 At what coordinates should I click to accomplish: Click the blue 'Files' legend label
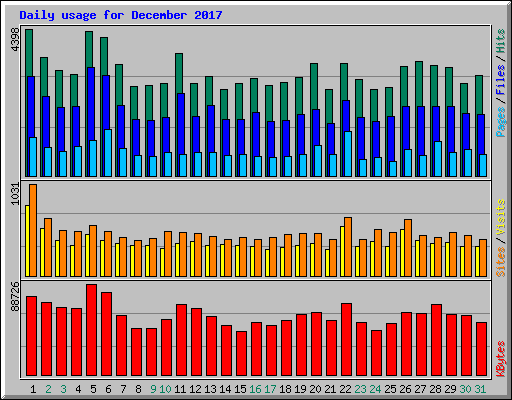click(501, 79)
